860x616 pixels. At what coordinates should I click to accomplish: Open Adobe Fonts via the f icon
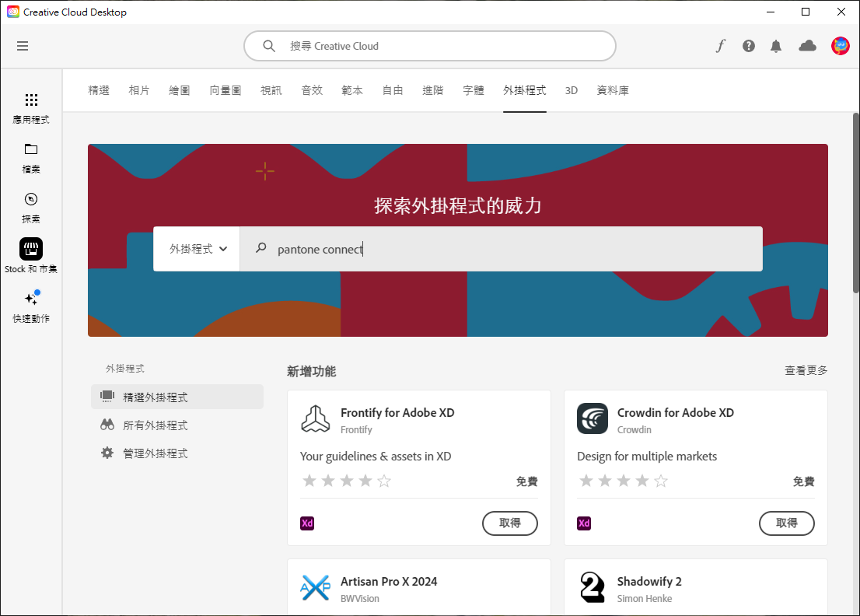720,46
